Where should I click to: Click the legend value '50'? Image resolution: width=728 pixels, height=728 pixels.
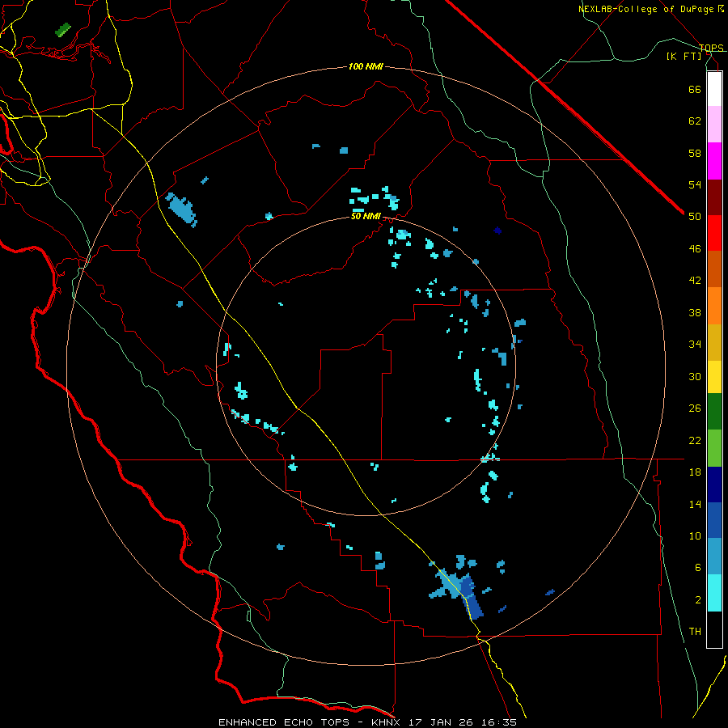(x=695, y=217)
